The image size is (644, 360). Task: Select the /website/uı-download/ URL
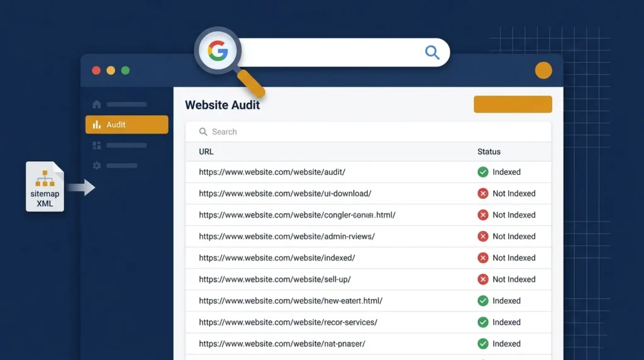(285, 194)
